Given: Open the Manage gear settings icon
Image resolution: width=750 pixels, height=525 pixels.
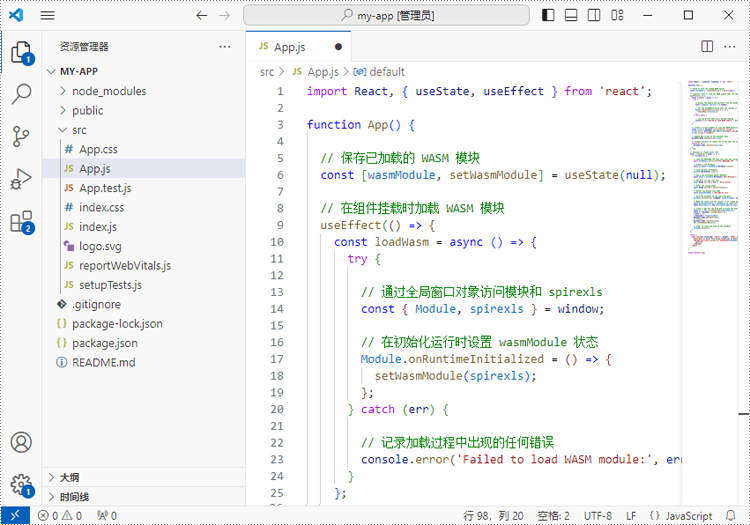Looking at the screenshot, I should click(x=22, y=485).
